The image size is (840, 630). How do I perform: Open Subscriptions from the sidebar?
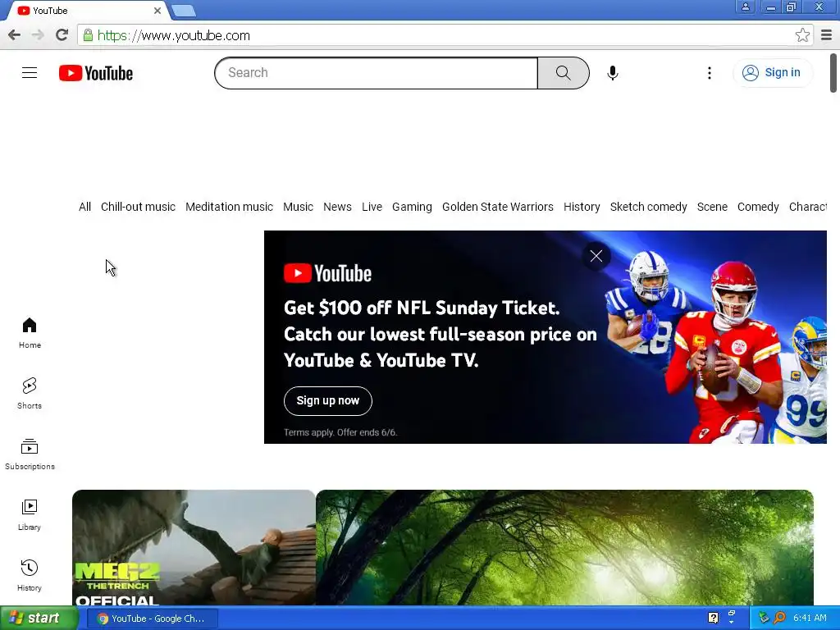(30, 454)
